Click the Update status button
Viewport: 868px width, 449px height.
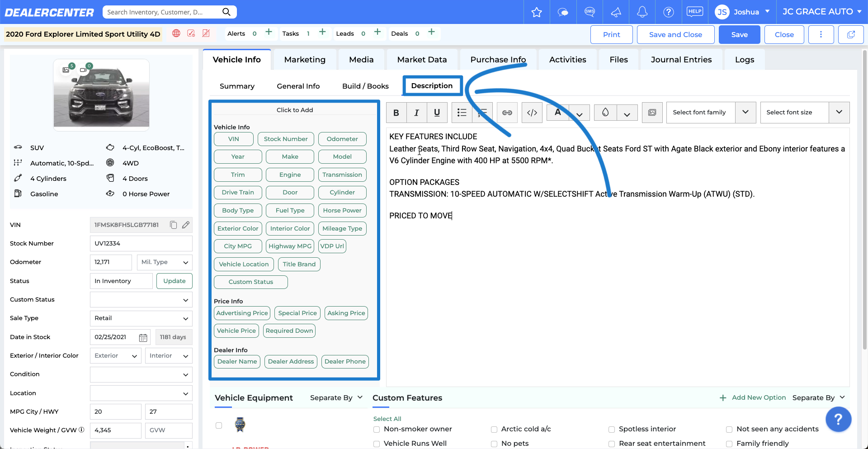(x=174, y=281)
